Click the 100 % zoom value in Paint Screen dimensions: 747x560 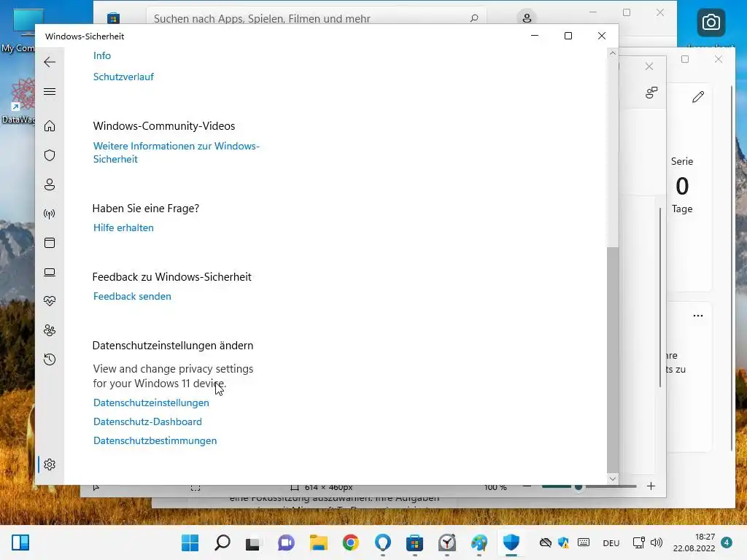[495, 488]
